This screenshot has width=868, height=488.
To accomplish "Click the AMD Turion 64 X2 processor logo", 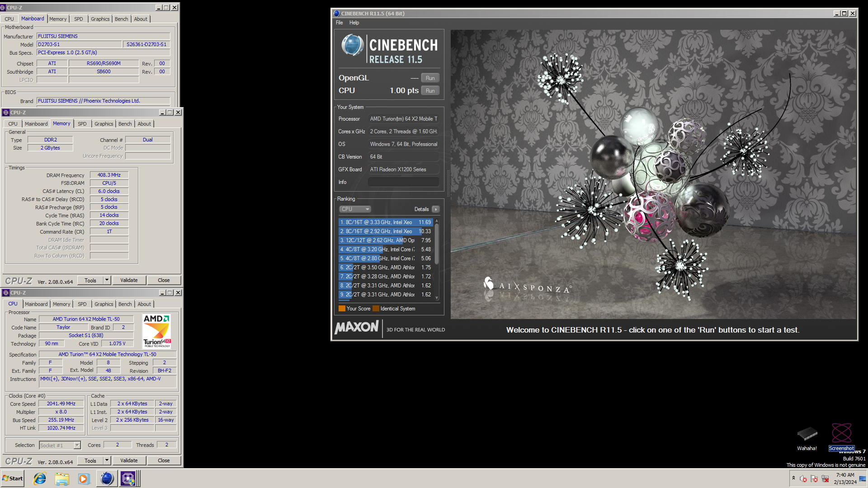I will [x=157, y=331].
